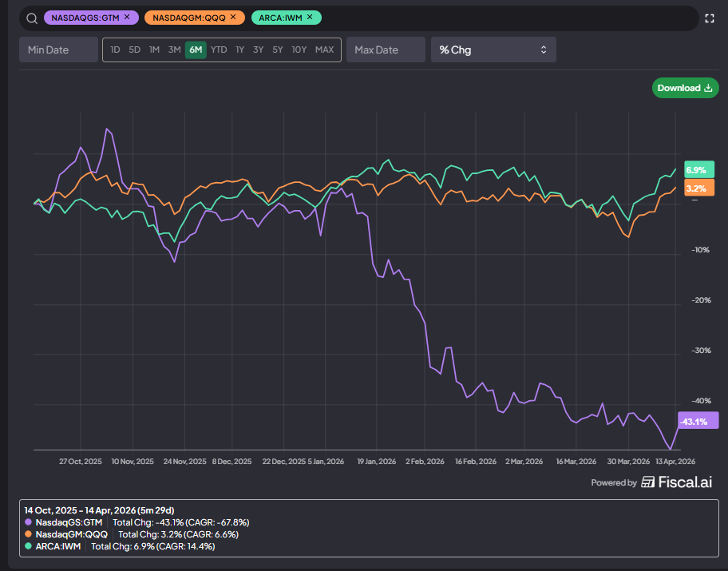Click the -43.1% GTM value label

[x=698, y=422]
